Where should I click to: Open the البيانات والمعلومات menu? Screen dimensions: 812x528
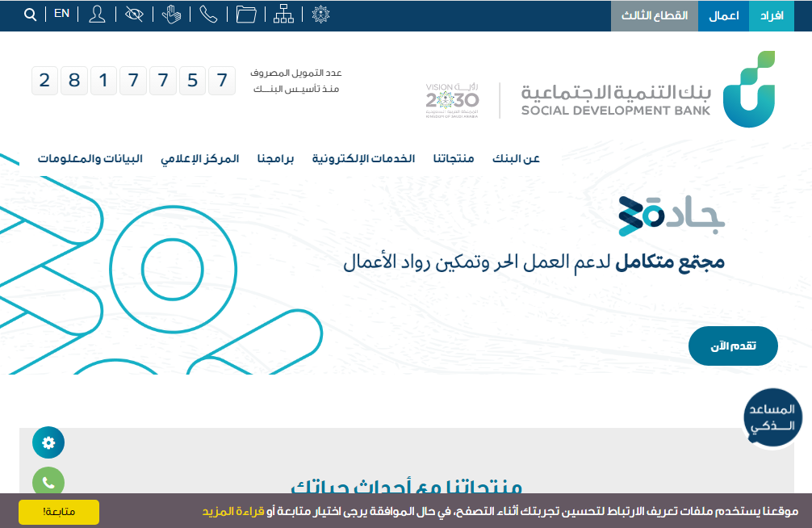(x=90, y=158)
